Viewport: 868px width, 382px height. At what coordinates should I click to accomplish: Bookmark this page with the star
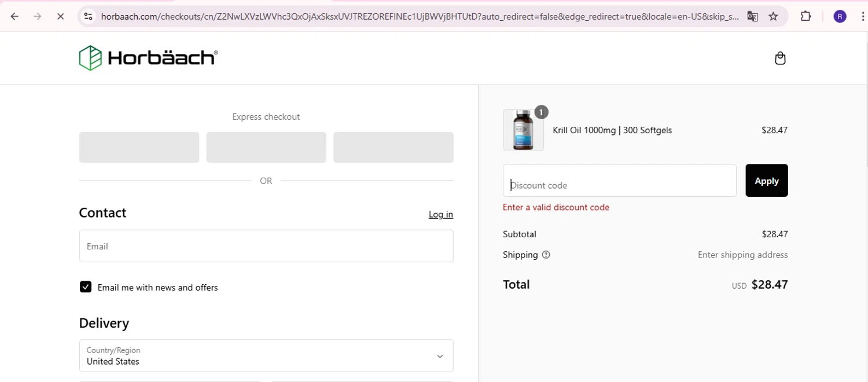(773, 16)
